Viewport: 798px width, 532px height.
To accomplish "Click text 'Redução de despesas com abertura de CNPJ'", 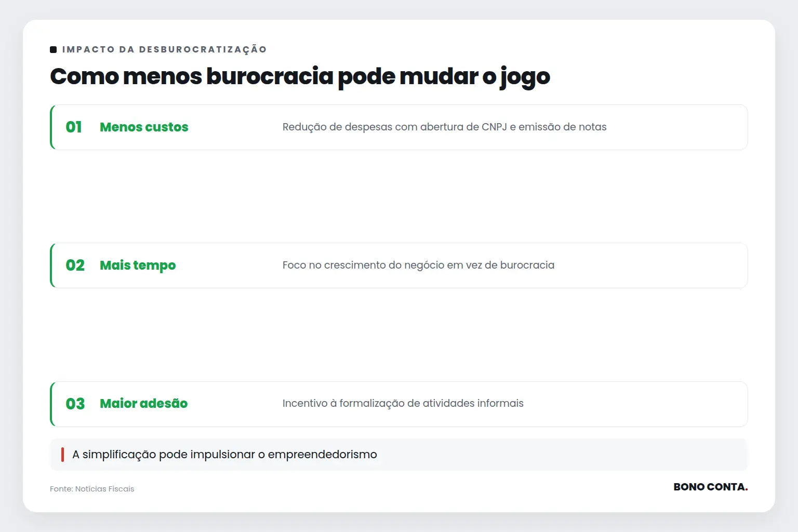I will [394, 127].
